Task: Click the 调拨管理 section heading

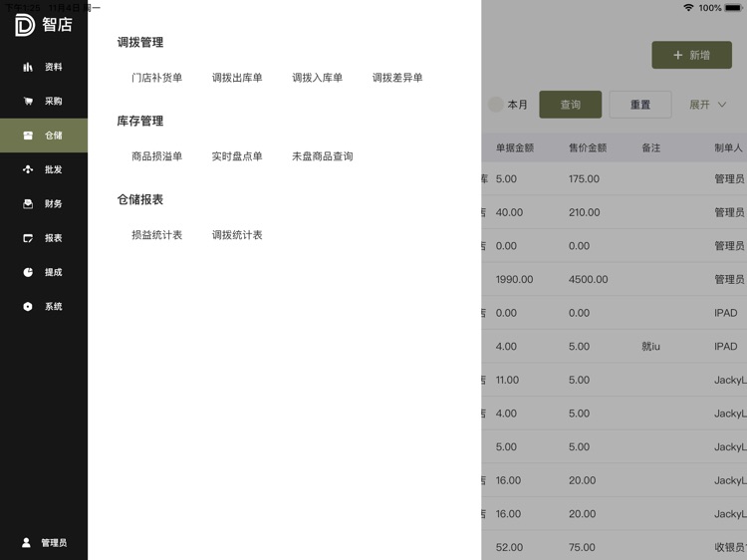Action: [140, 43]
